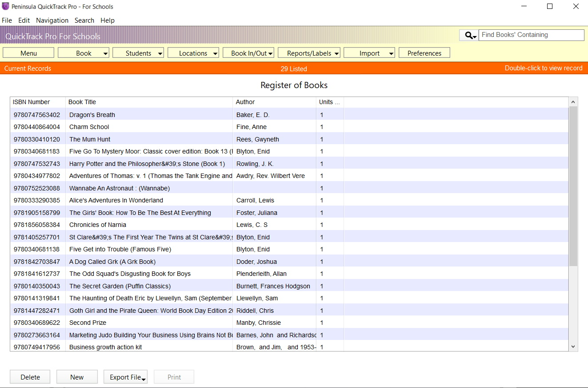Click the QuickTrack app icon in title bar

coord(5,6)
